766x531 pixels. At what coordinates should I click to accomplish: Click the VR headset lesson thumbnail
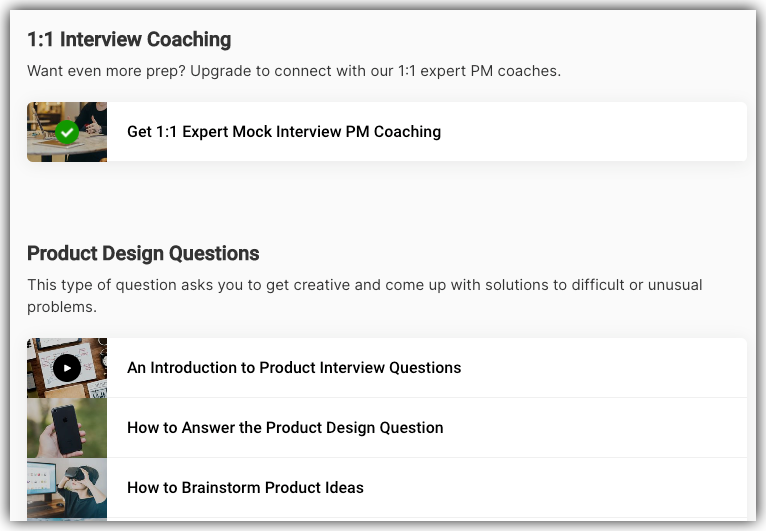click(67, 487)
